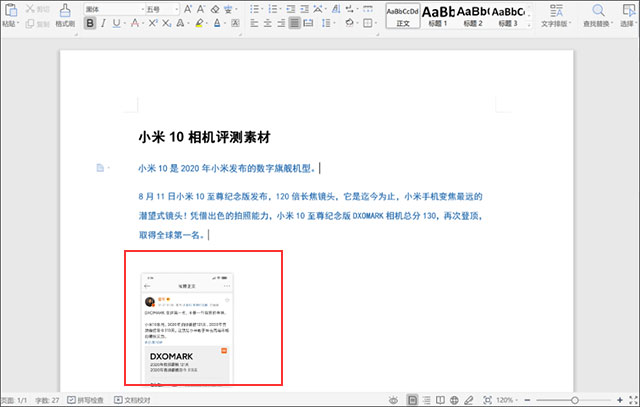Toggle Italic formatting
Viewport: 640px width, 407px height.
[x=103, y=23]
